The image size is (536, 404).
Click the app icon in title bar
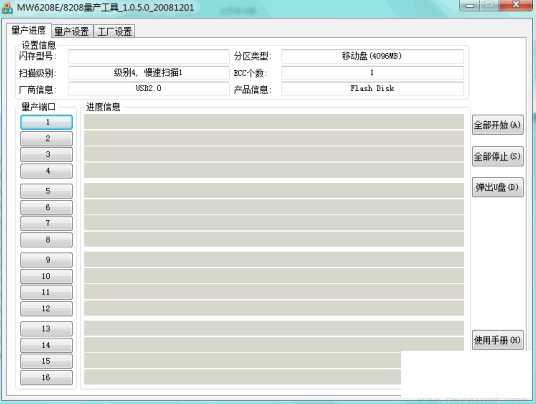(x=7, y=8)
